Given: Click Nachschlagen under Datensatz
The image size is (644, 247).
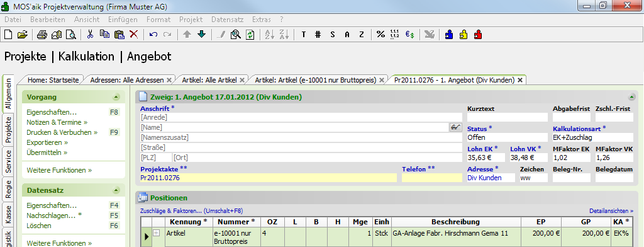Looking at the screenshot, I should pyautogui.click(x=54, y=215).
